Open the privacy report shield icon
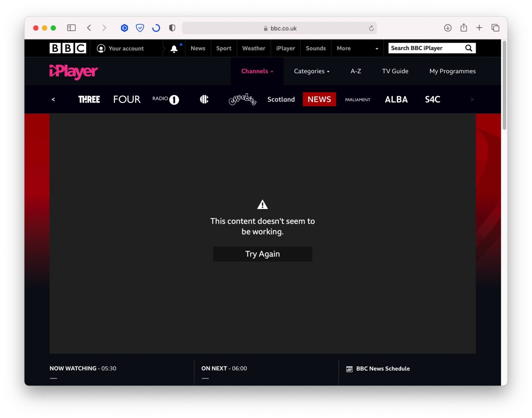 click(172, 28)
